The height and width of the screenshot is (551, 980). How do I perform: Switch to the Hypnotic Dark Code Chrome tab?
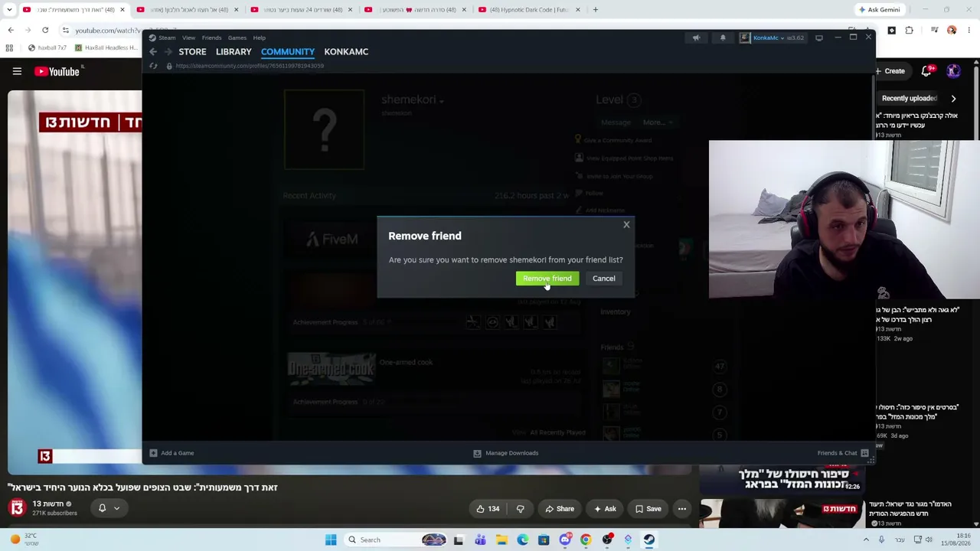pyautogui.click(x=529, y=10)
